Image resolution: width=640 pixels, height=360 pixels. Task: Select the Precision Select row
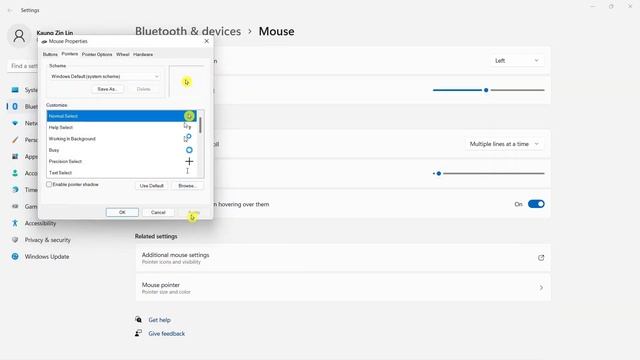122,161
